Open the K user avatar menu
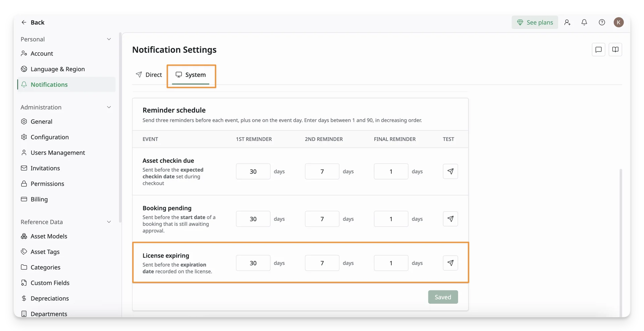 point(619,22)
